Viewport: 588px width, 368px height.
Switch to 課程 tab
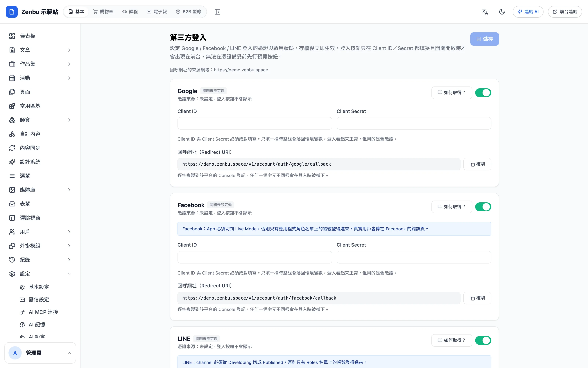tap(130, 12)
